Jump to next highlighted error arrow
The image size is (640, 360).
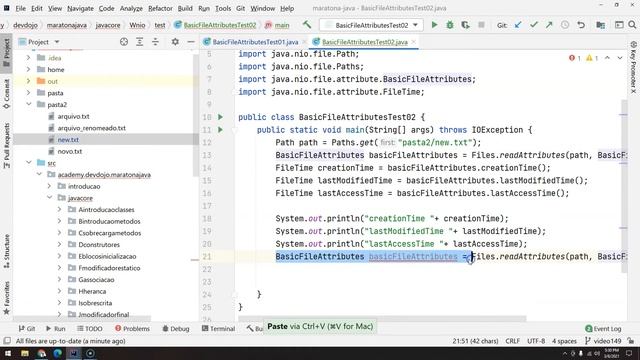pos(620,58)
